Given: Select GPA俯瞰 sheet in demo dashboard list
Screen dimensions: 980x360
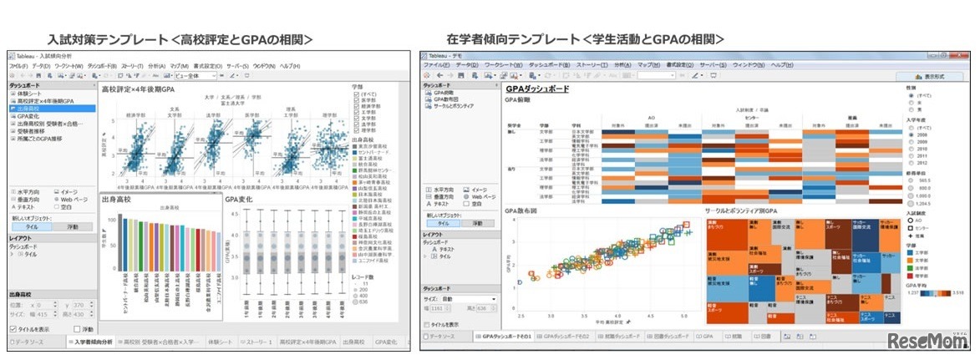Looking at the screenshot, I should click(439, 93).
